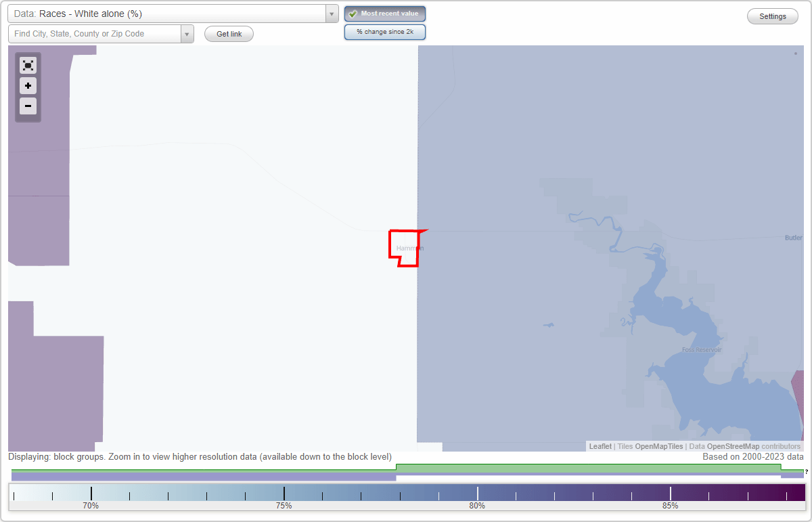Click the question mark help icon near the legend
Viewport: 812px width, 522px height.
point(807,472)
